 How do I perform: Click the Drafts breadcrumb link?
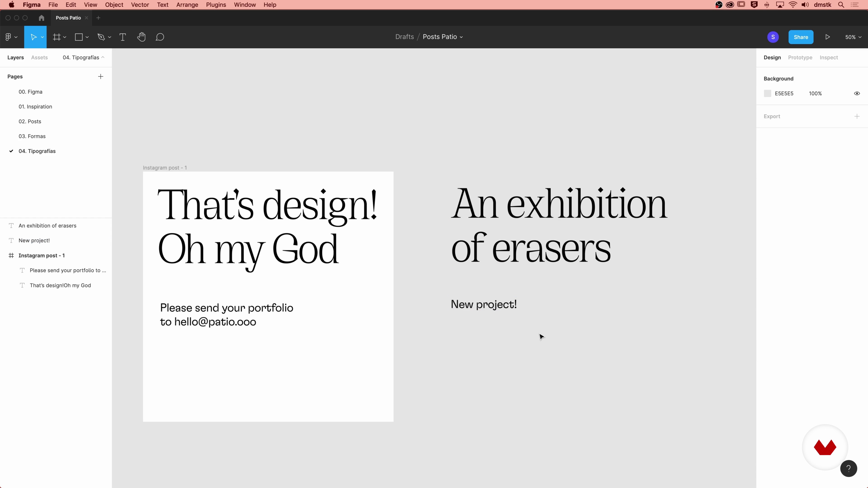(x=404, y=37)
